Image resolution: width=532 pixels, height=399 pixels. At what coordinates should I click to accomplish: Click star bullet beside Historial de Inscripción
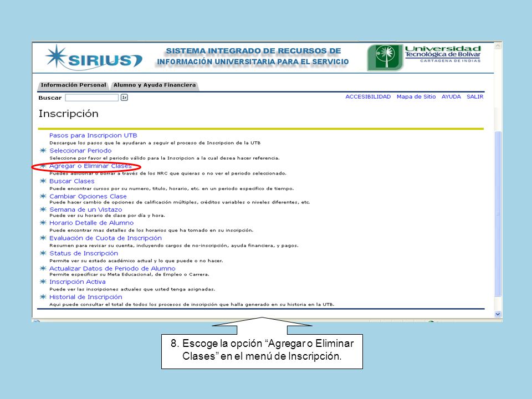43,297
